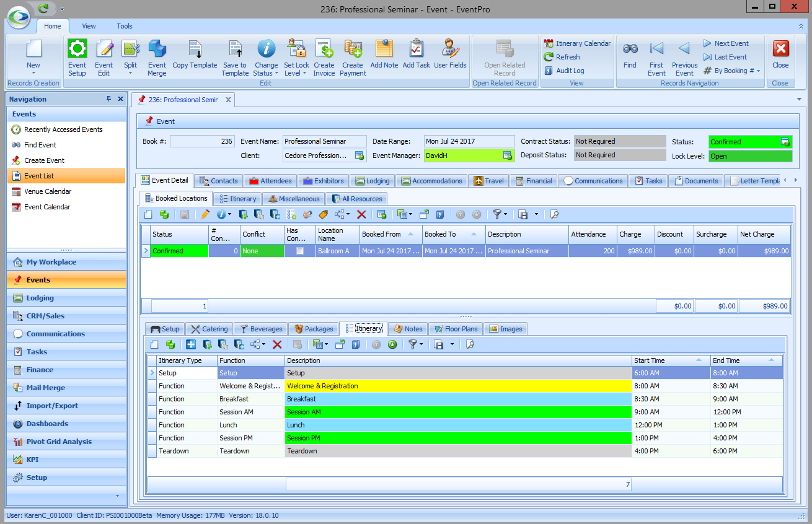Image resolution: width=812 pixels, height=524 pixels.
Task: Open the Create Invoice tool
Action: click(324, 58)
